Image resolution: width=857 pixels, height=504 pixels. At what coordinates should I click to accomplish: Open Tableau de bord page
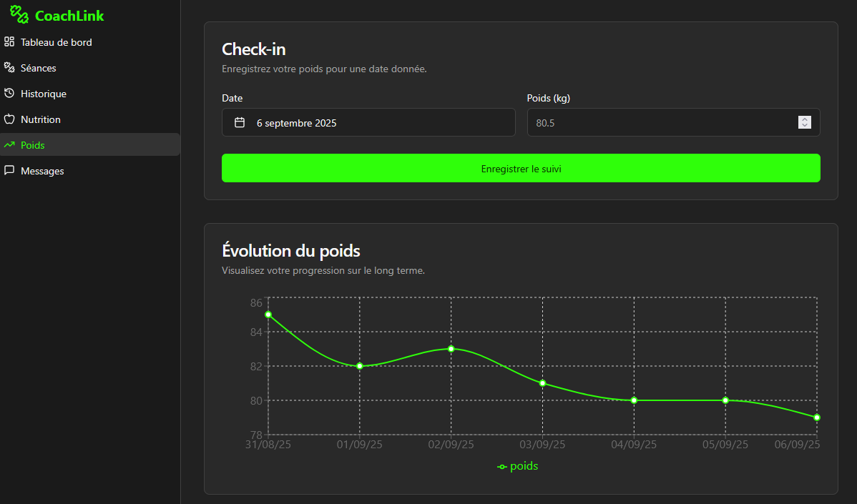(90, 42)
